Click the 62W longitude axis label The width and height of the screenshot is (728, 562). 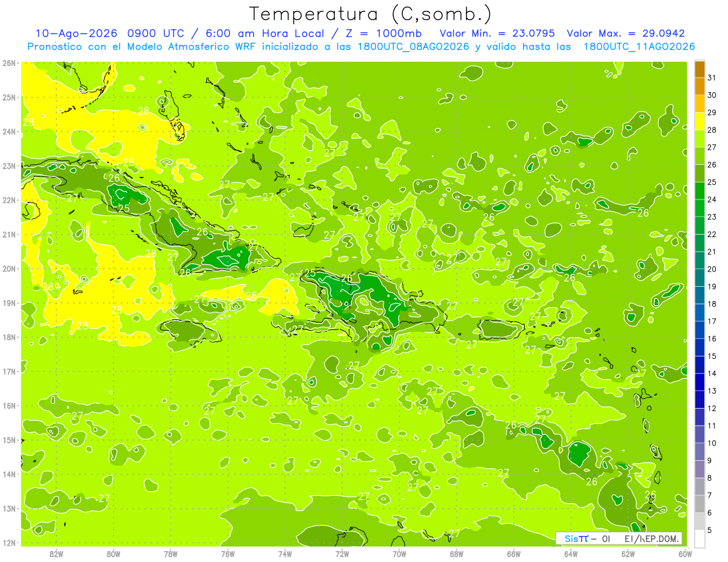(x=629, y=554)
